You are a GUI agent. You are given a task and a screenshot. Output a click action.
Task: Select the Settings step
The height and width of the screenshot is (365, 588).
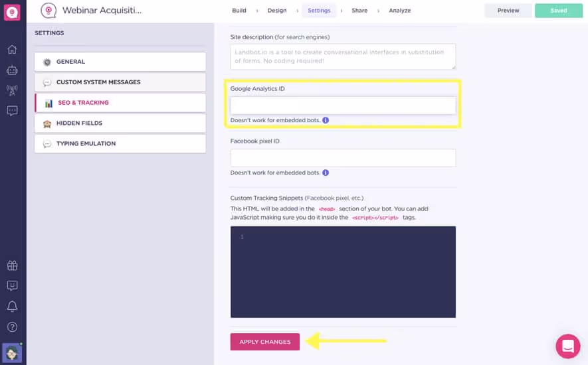319,11
